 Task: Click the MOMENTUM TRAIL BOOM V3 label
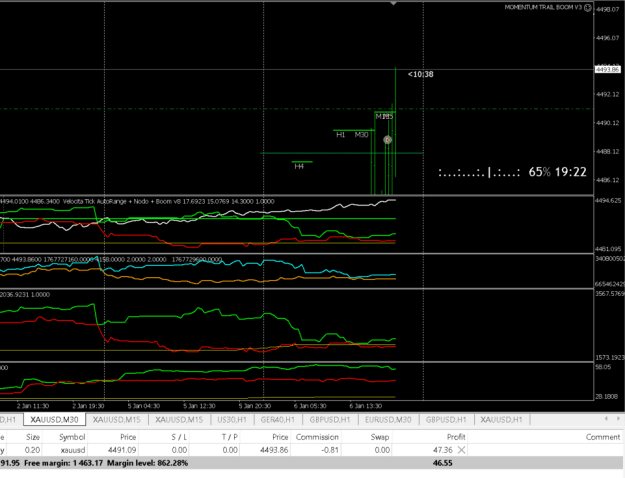pyautogui.click(x=543, y=7)
